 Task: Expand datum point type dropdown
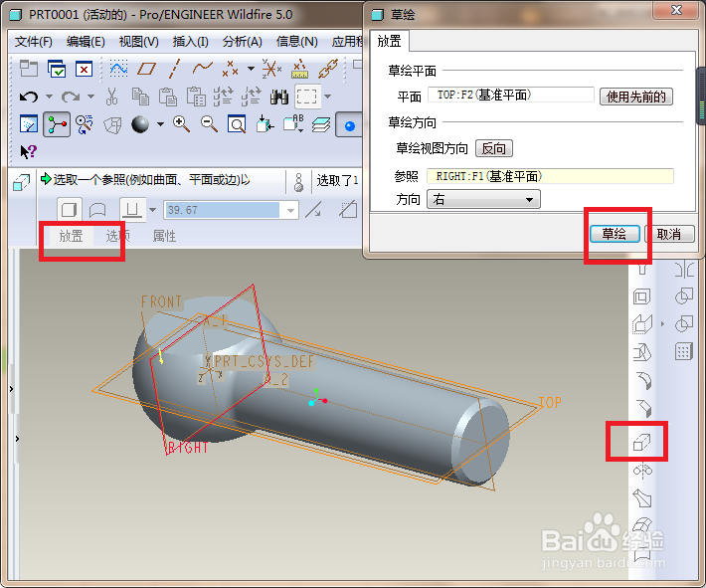(x=251, y=69)
